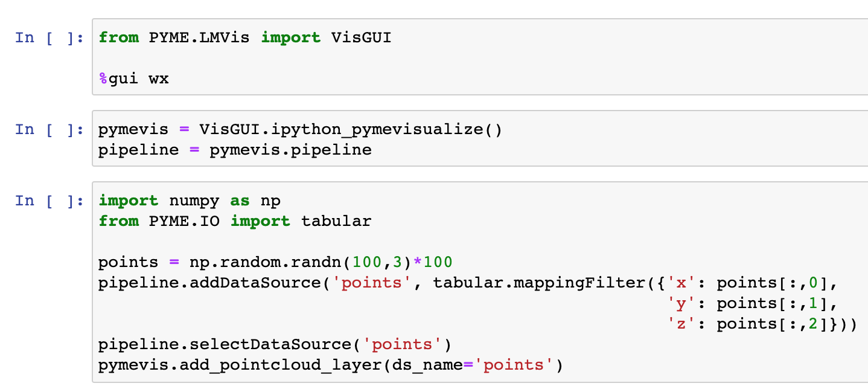Click the green "import" keyword before VisGUI
Image resolution: width=868 pixels, height=389 pixels.
tap(290, 37)
